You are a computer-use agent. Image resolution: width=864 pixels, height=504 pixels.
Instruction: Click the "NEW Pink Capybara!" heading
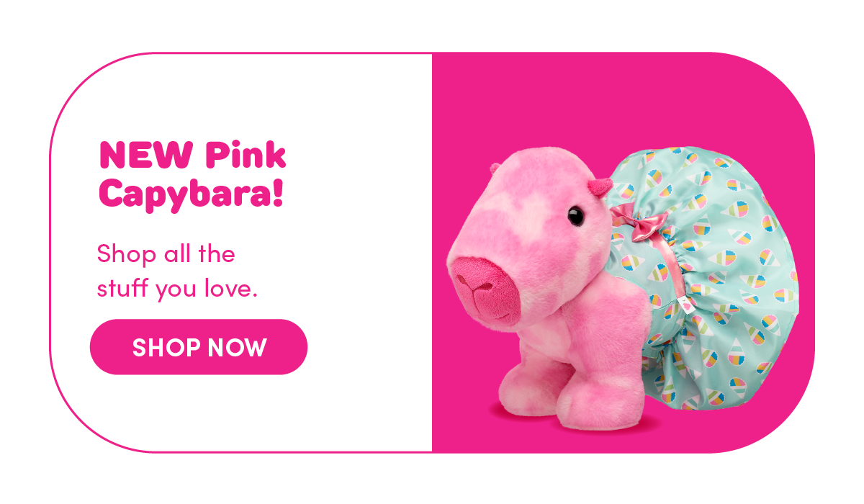tap(192, 174)
